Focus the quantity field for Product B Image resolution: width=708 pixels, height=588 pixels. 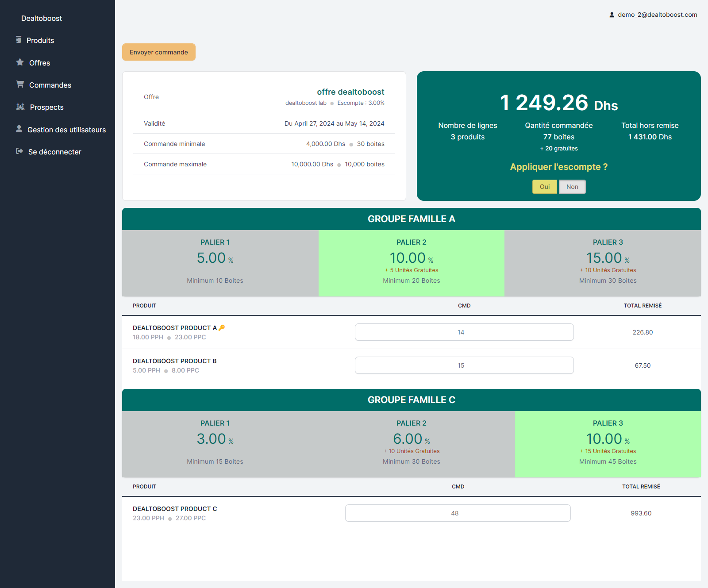point(464,365)
